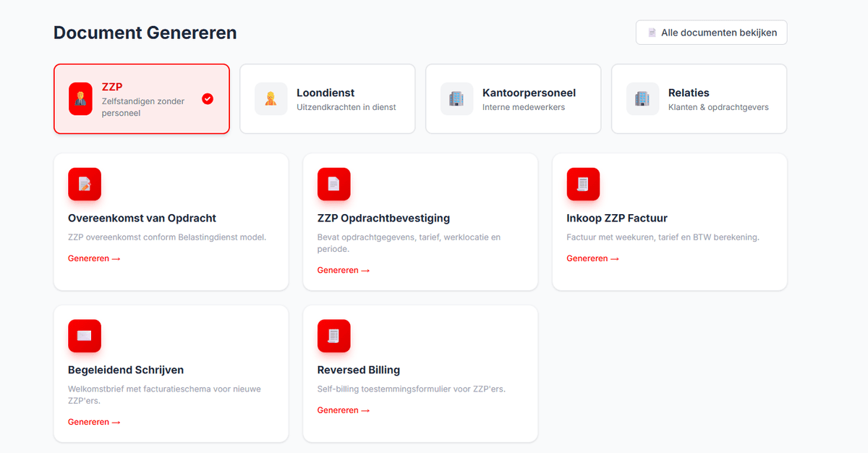Click the Kantoorpersoneel office building icon
The width and height of the screenshot is (868, 453).
point(456,98)
